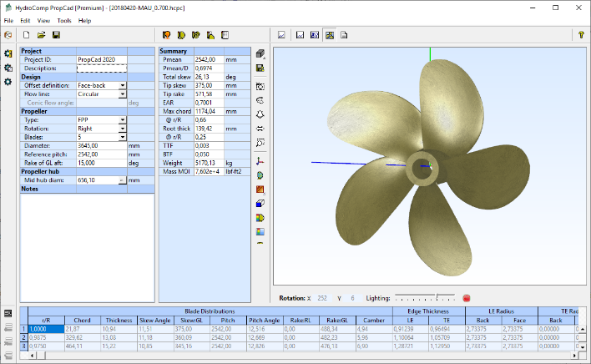Click the yellow help icon at far right

tap(580, 35)
